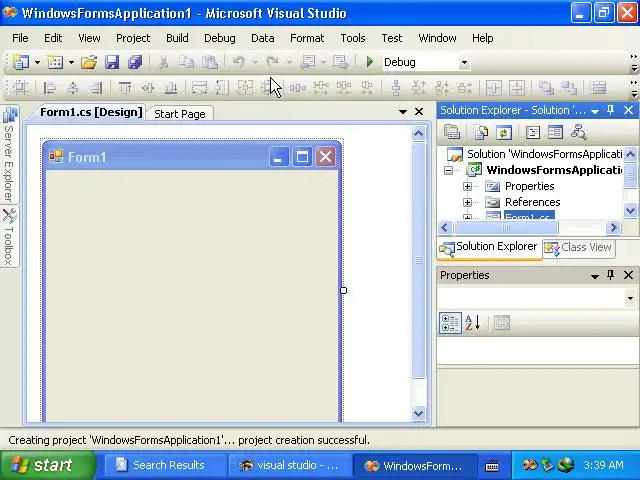Open the Properties object selector dropdown

tap(631, 298)
